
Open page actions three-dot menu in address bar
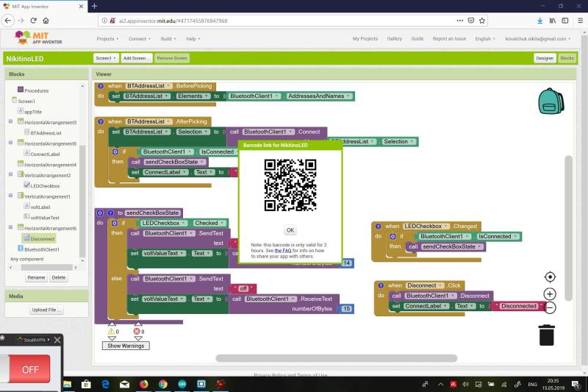pos(460,21)
